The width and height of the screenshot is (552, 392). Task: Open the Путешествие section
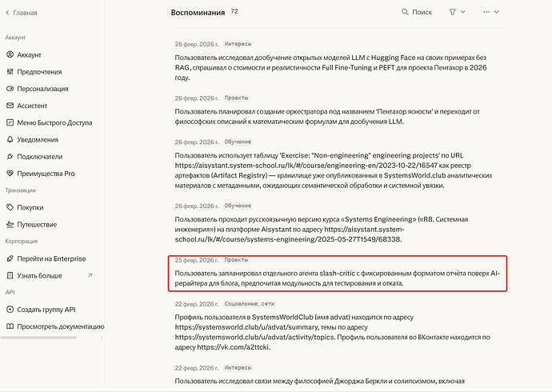coord(32,225)
